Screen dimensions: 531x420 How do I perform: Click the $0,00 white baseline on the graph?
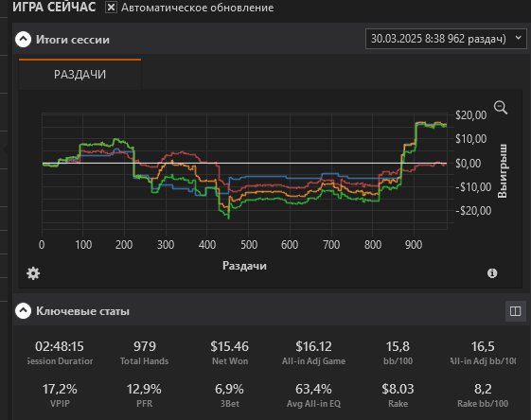pyautogui.click(x=244, y=164)
